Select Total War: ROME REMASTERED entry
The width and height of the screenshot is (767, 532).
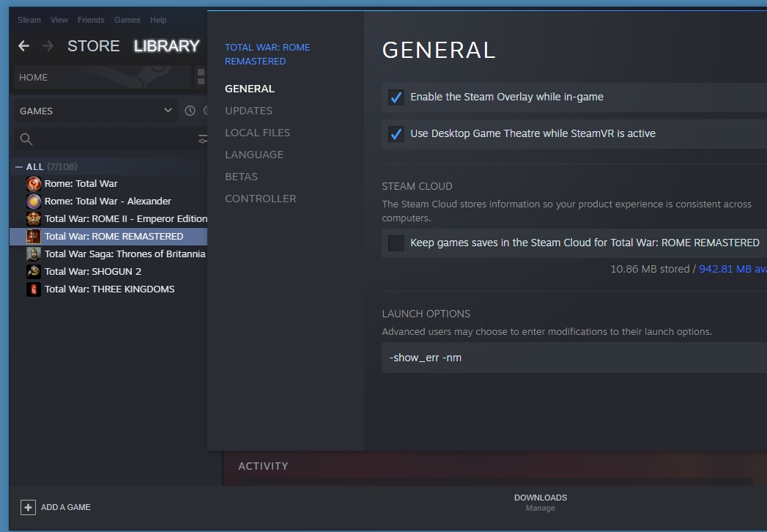tap(114, 237)
